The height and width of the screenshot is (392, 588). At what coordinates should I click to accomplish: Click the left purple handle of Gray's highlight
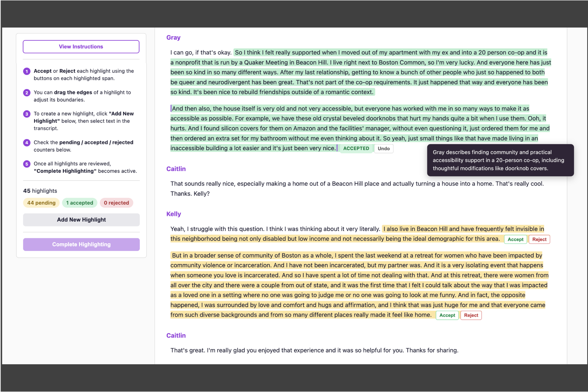click(x=171, y=108)
